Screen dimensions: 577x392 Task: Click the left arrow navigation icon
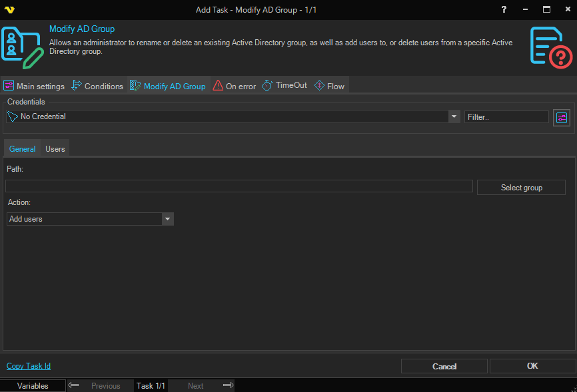[x=74, y=385]
